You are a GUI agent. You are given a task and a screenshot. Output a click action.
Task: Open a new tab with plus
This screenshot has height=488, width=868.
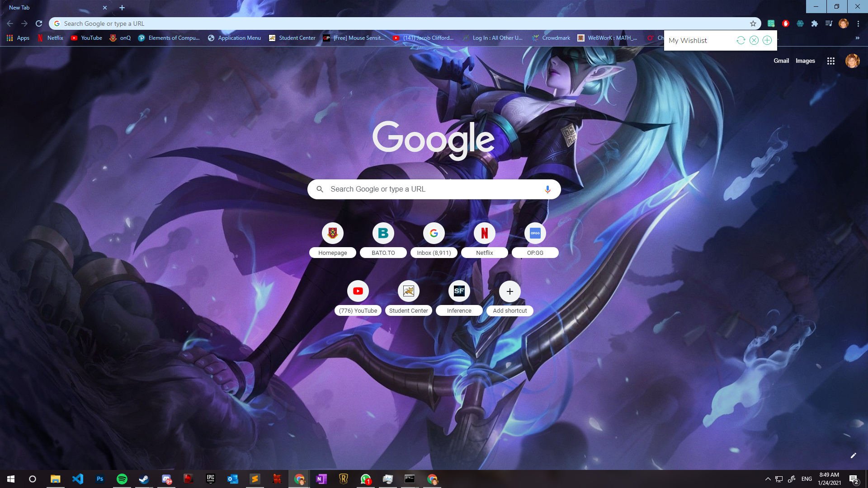click(x=122, y=8)
